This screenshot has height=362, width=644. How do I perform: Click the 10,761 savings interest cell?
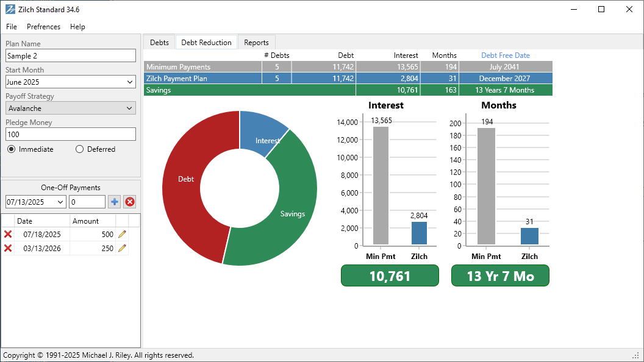(x=388, y=90)
